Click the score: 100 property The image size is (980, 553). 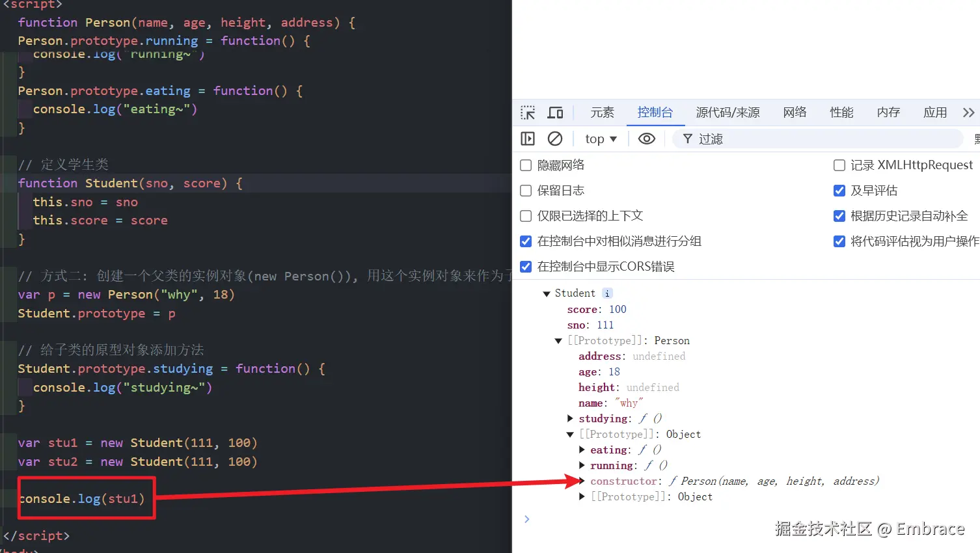pos(597,310)
